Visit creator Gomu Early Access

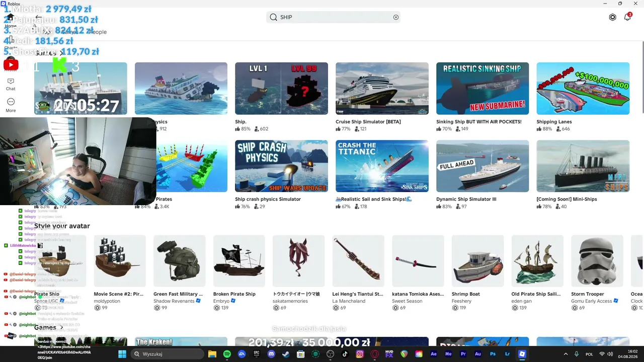click(x=592, y=301)
